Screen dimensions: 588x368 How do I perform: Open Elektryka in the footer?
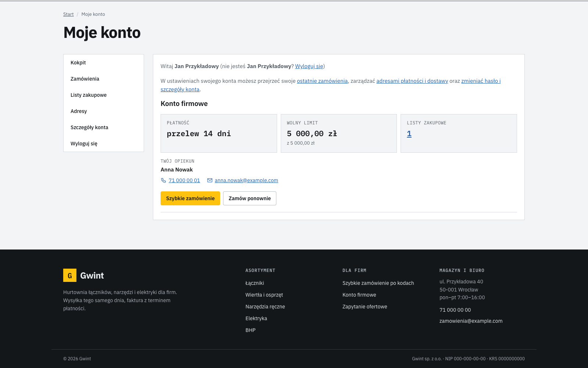click(x=256, y=318)
